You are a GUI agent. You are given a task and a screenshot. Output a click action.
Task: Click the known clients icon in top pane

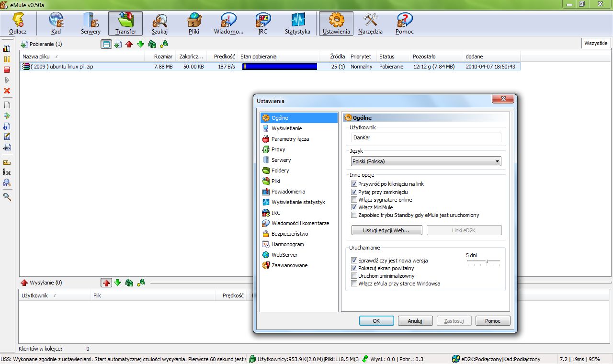click(164, 44)
